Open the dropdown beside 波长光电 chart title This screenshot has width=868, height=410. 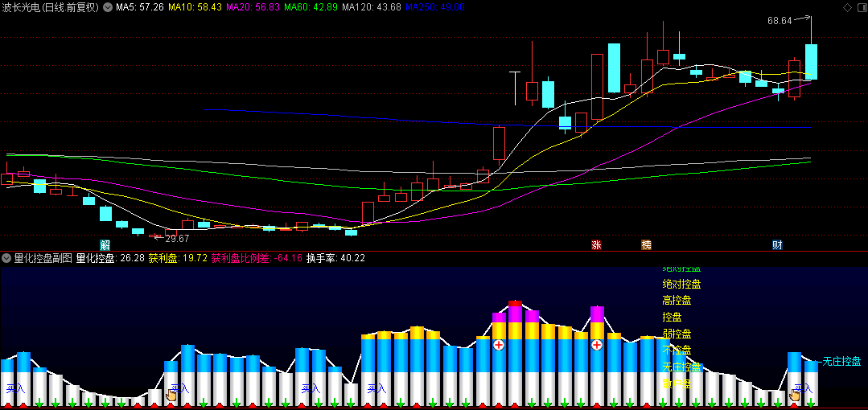click(107, 8)
